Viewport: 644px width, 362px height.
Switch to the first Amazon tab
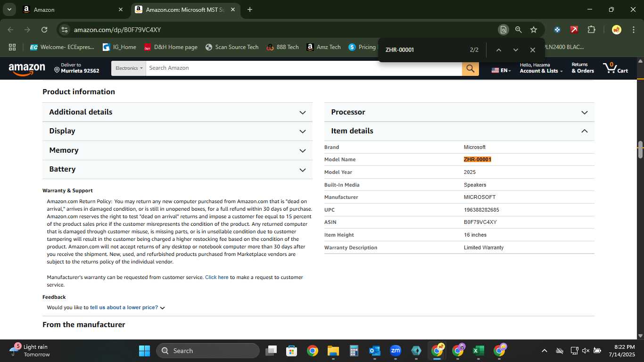tap(73, 9)
